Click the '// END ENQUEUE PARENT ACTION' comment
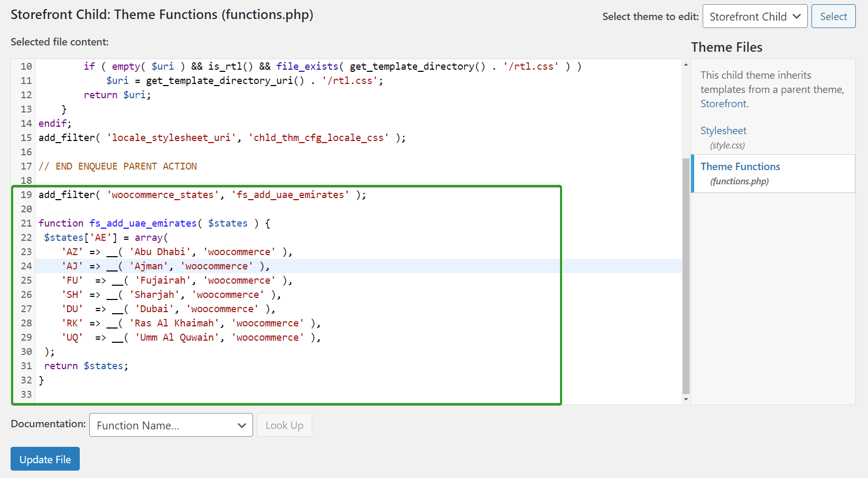The width and height of the screenshot is (868, 478). pyautogui.click(x=118, y=166)
